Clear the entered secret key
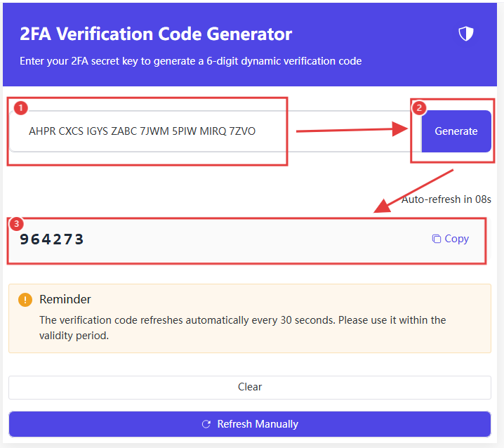Image resolution: width=504 pixels, height=448 pixels. coord(250,387)
